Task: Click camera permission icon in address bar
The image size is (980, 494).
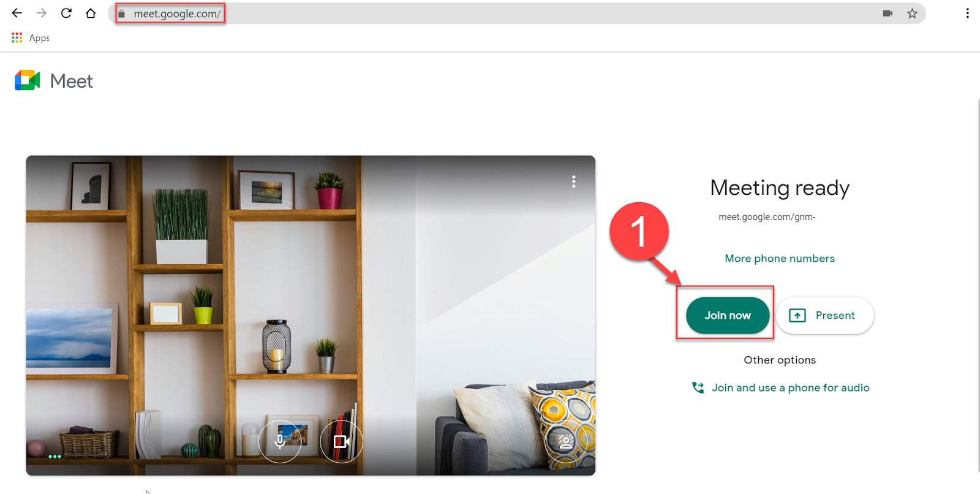Action: (888, 13)
